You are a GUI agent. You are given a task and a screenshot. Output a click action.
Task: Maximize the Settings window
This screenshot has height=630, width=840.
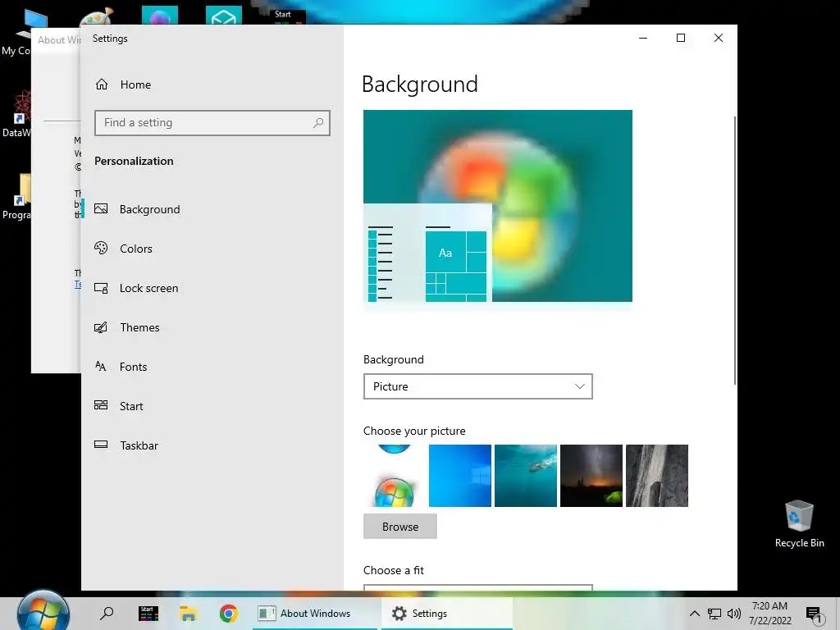[681, 38]
